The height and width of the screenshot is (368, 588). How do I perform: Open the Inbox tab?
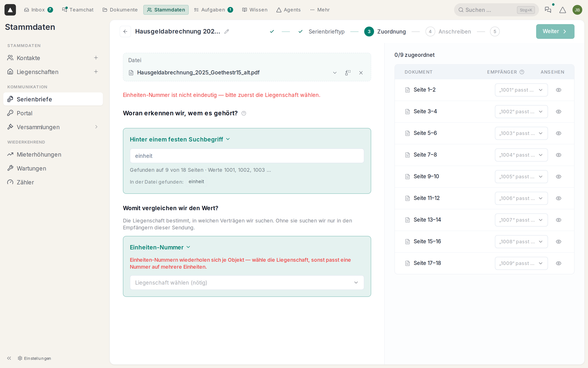click(38, 10)
